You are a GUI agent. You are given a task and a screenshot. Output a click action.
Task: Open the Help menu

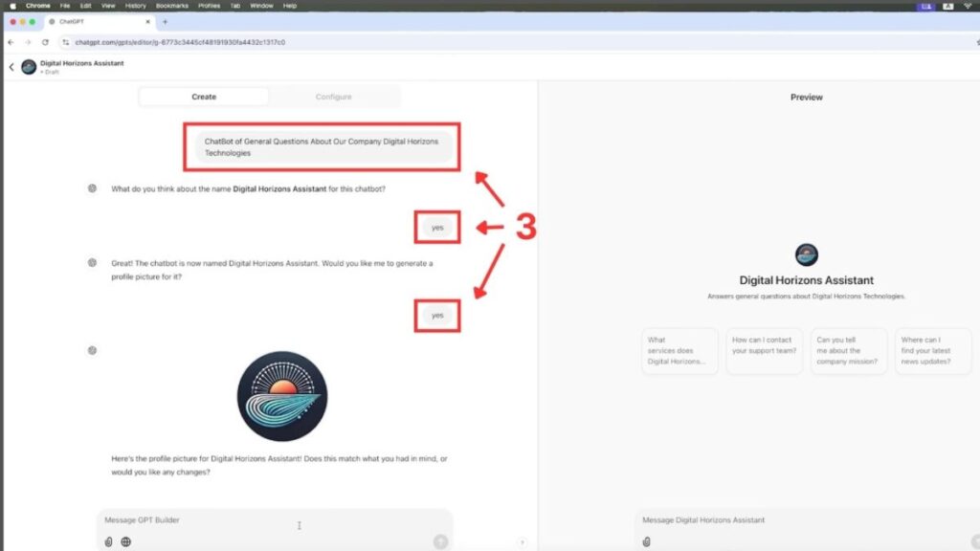click(x=290, y=6)
